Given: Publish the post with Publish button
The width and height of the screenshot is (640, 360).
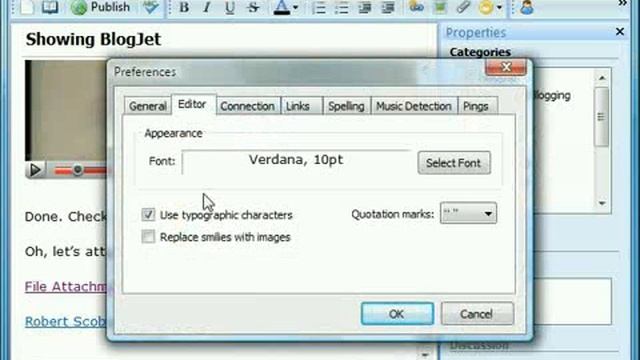Looking at the screenshot, I should (x=100, y=7).
